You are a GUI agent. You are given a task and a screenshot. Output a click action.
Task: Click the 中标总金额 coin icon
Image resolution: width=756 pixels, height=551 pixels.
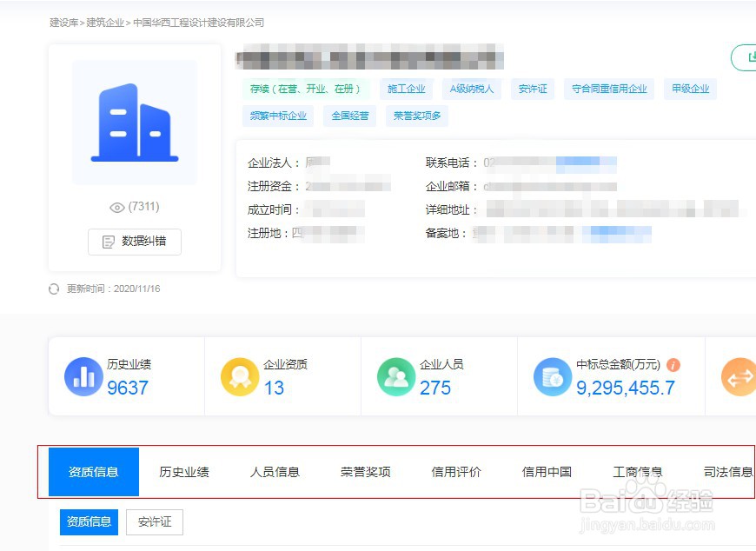click(x=553, y=375)
